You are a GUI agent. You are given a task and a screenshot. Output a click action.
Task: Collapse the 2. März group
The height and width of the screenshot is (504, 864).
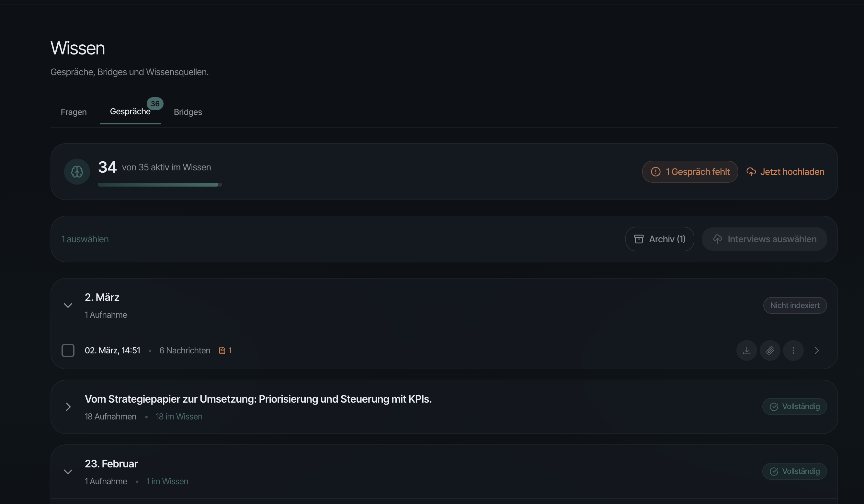point(68,305)
